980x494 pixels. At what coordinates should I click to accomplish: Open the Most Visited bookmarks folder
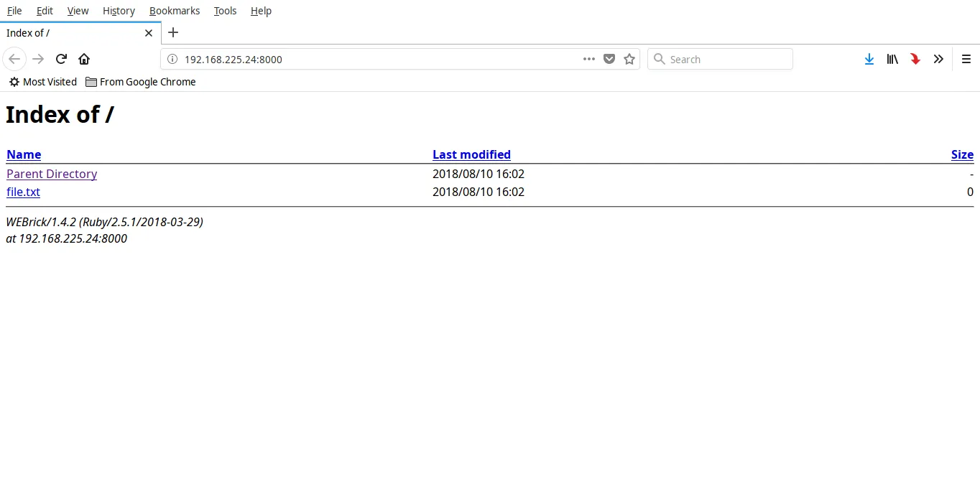(x=42, y=82)
